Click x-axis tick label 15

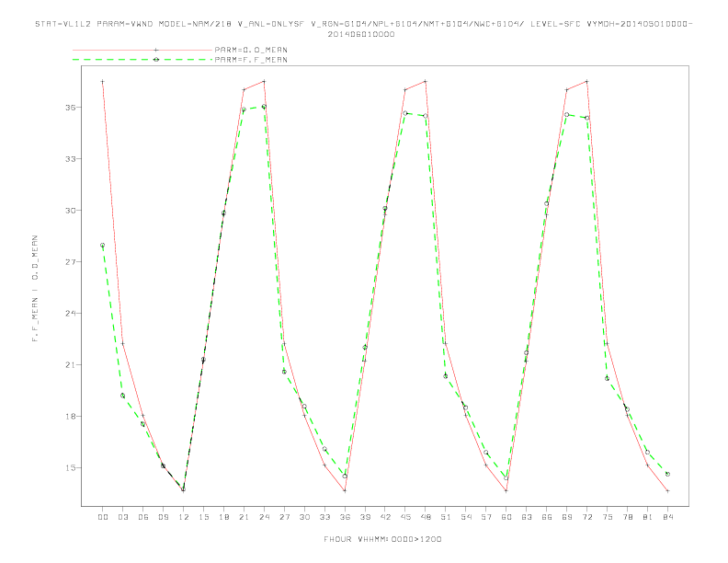point(203,517)
